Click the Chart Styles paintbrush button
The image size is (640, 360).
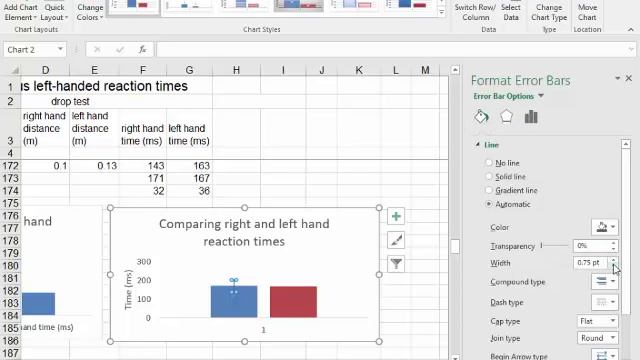tap(396, 240)
